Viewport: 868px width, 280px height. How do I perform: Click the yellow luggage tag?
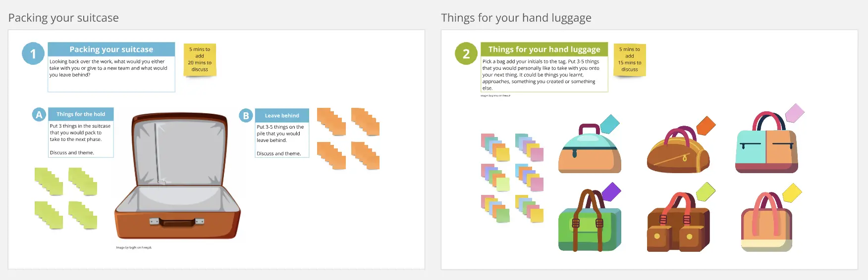tap(792, 193)
